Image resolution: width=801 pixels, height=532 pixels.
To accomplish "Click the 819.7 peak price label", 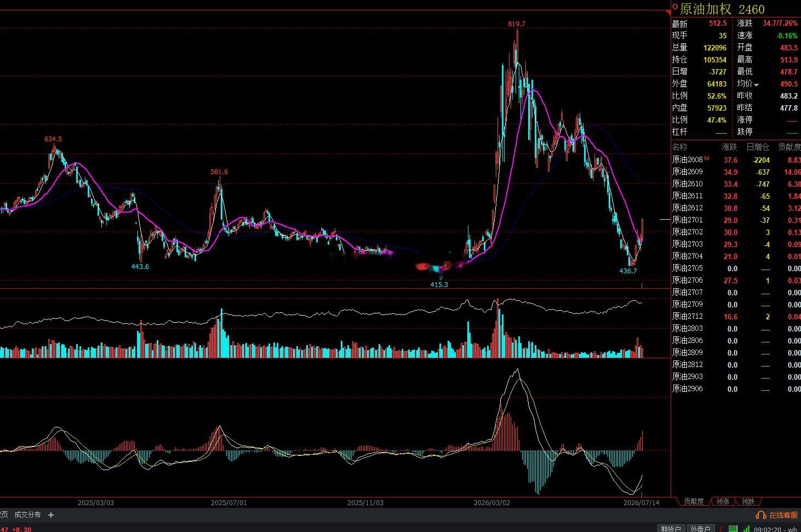I will click(517, 24).
